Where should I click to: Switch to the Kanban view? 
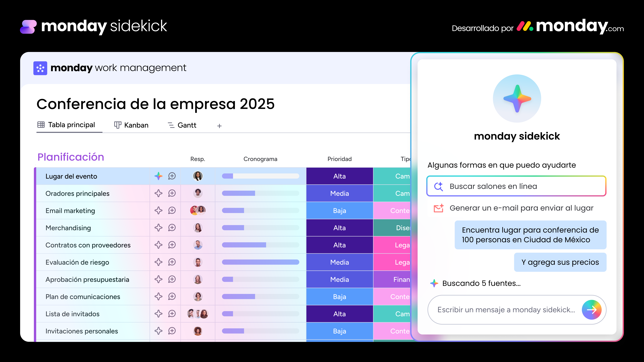click(131, 125)
